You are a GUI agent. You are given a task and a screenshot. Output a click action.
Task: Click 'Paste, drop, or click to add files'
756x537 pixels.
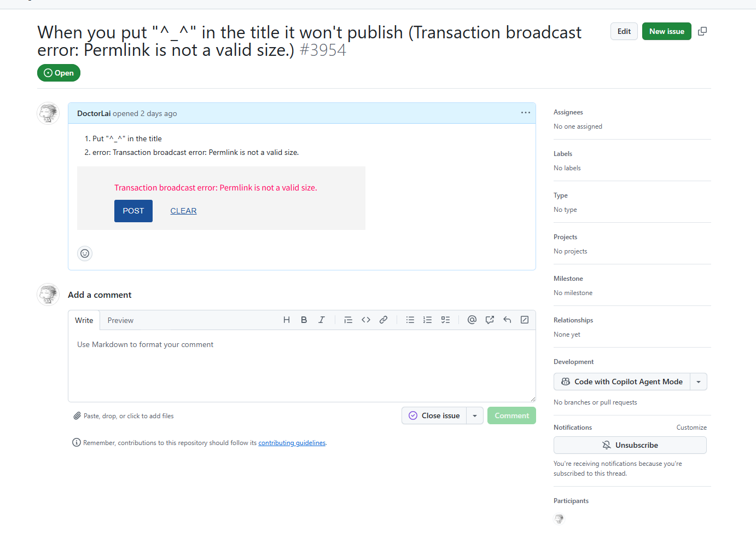(129, 416)
